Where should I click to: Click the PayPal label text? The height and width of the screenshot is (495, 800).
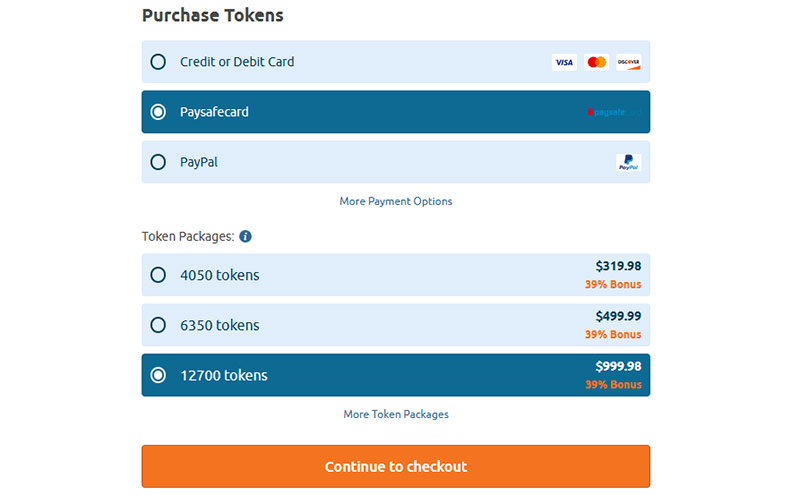pos(199,162)
